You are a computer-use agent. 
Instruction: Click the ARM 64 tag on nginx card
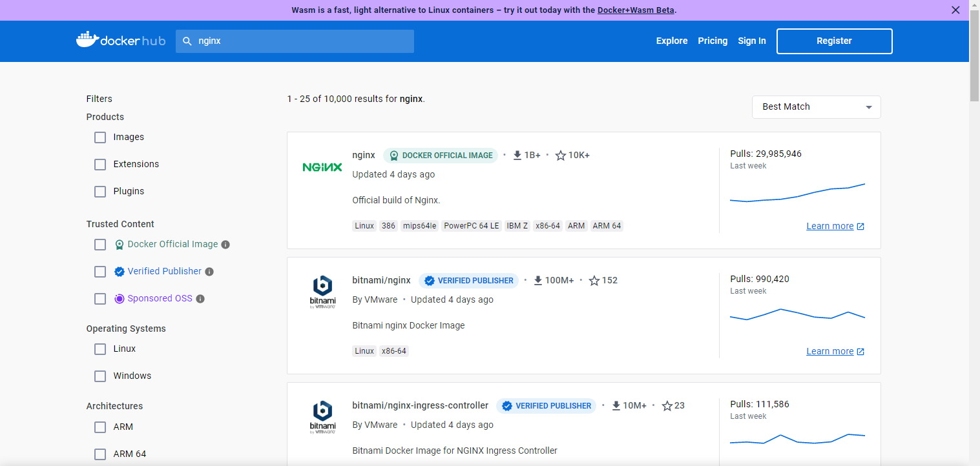pyautogui.click(x=607, y=226)
